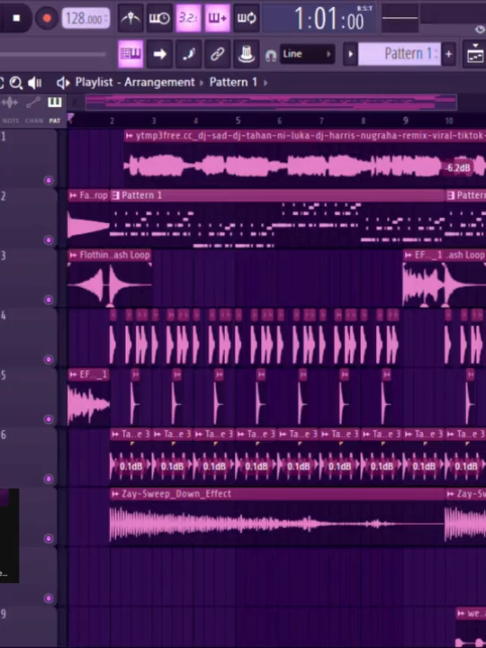
Task: Expand the arrow after Pattern 1 breadcrumb
Action: click(x=265, y=83)
